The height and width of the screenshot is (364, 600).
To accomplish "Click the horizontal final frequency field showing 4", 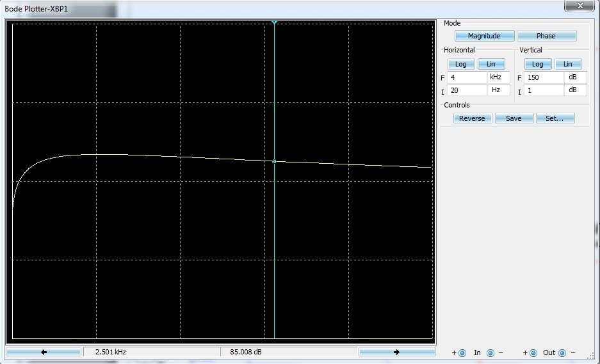I will pos(467,77).
